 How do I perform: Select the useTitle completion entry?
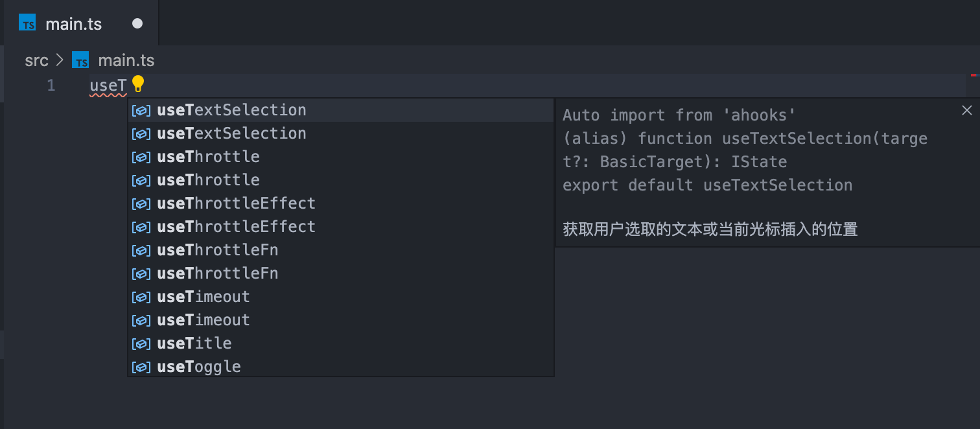click(194, 343)
